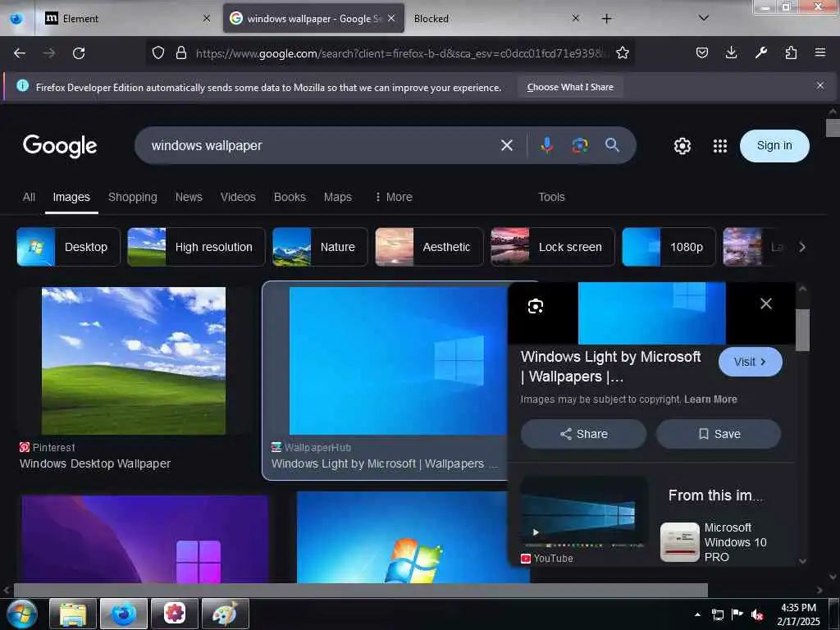This screenshot has height=630, width=840.
Task: Filter by 1080p chip
Action: [669, 247]
